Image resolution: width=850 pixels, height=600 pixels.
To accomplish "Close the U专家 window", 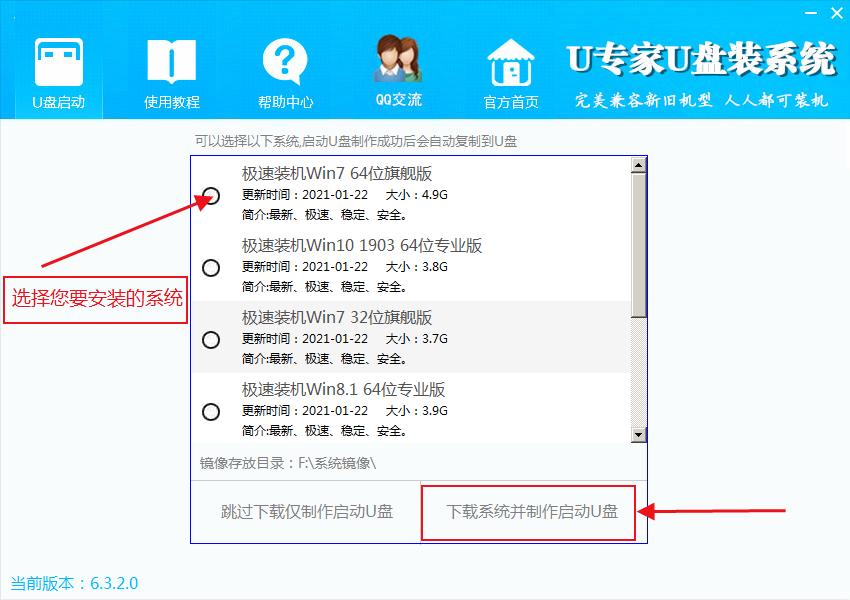I will [x=837, y=13].
